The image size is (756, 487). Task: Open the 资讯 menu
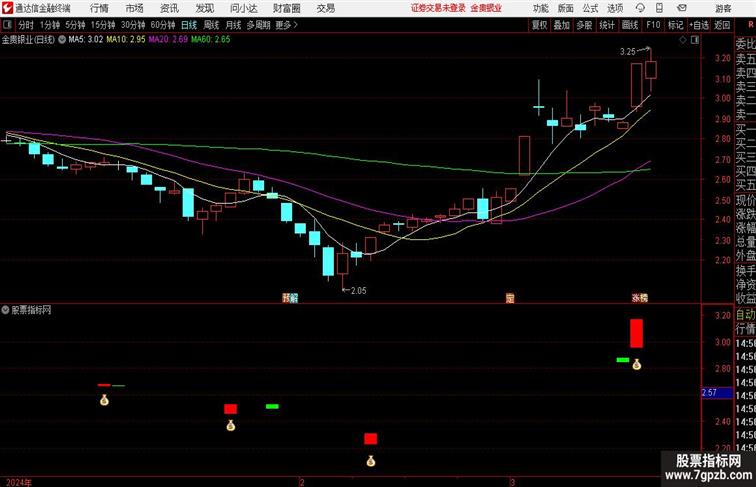[169, 8]
